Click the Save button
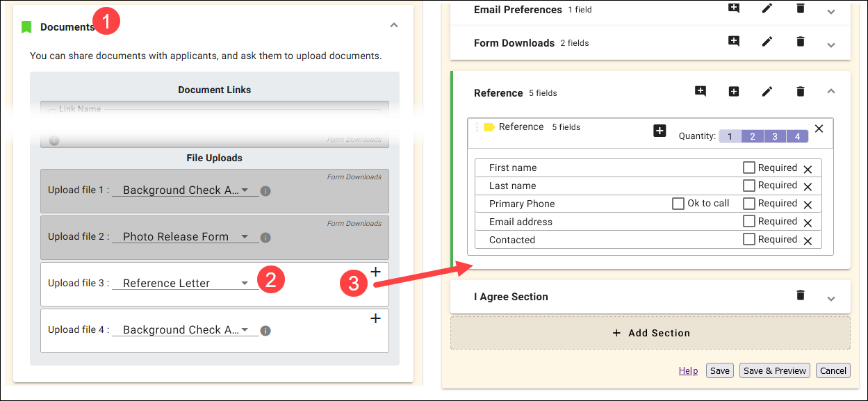 click(720, 370)
